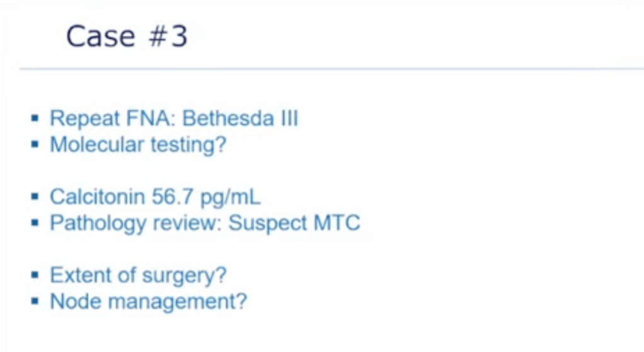Select the "Pathology review: Suspect MTC" line

(205, 223)
